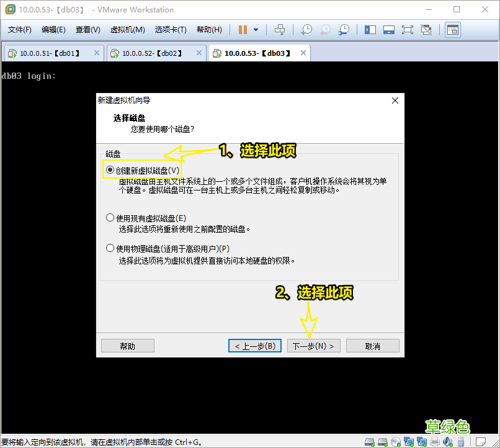The height and width of the screenshot is (448, 500).
Task: Open the 虚拟机(M) menu
Action: click(x=128, y=30)
